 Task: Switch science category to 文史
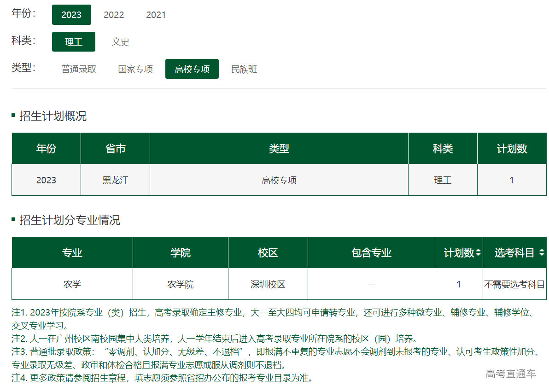tap(120, 42)
